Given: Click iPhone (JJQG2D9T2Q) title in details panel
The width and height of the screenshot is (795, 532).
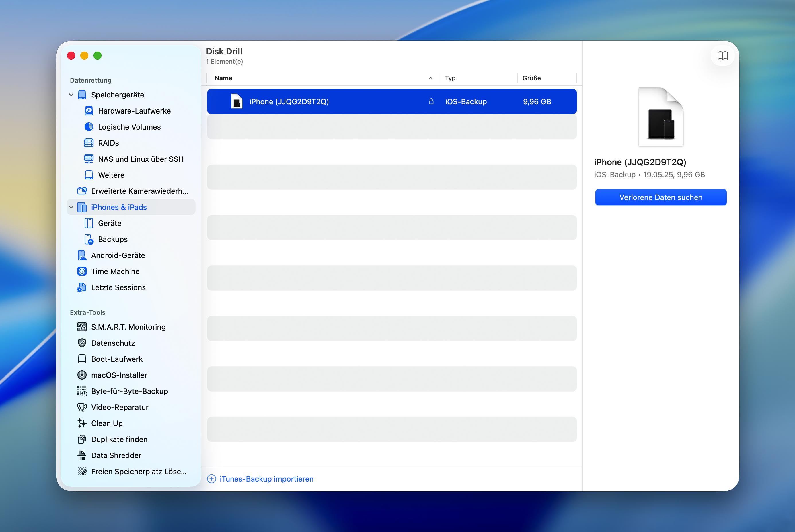Looking at the screenshot, I should 640,162.
